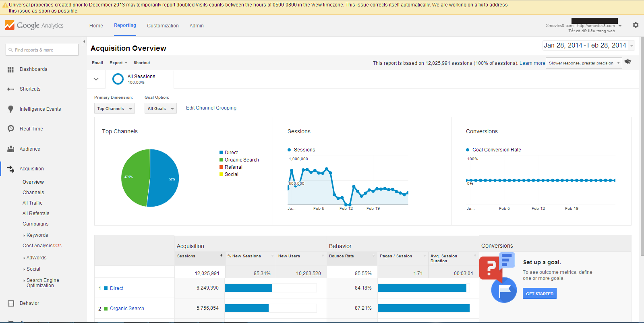Click the Google Analytics logo
Viewport: 644px width, 323px height.
pyautogui.click(x=34, y=25)
